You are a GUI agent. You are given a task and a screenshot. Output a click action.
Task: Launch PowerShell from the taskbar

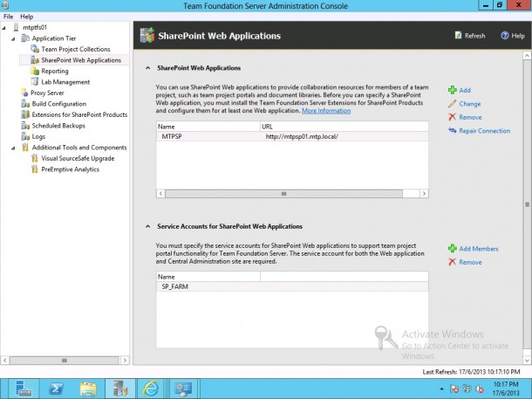click(56, 389)
